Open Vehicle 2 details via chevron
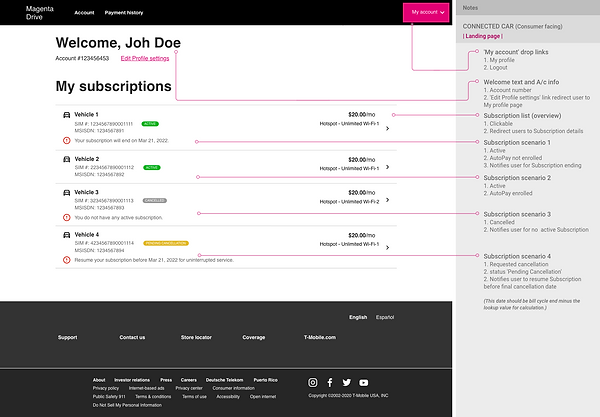 coord(388,167)
